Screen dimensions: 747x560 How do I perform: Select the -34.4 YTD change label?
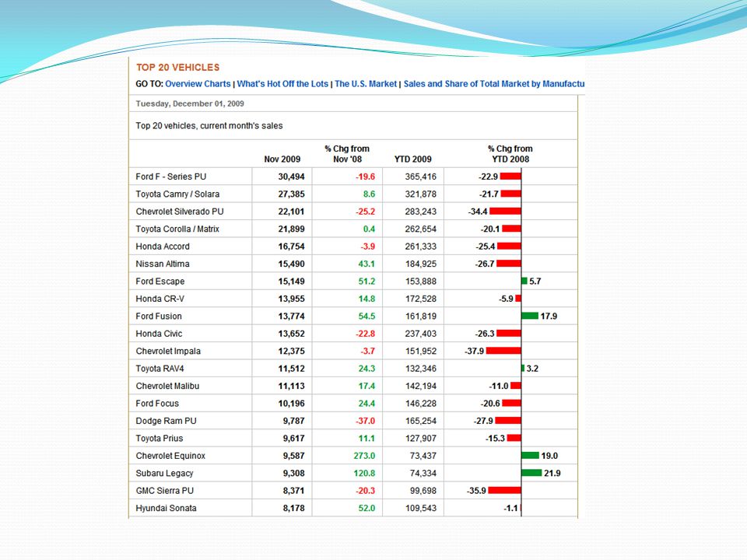coord(478,212)
